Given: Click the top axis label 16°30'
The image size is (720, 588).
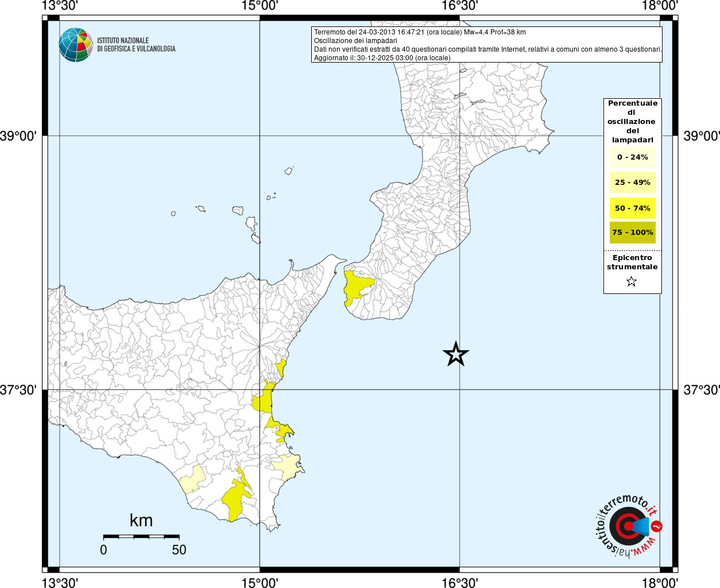Looking at the screenshot, I should pyautogui.click(x=459, y=6).
